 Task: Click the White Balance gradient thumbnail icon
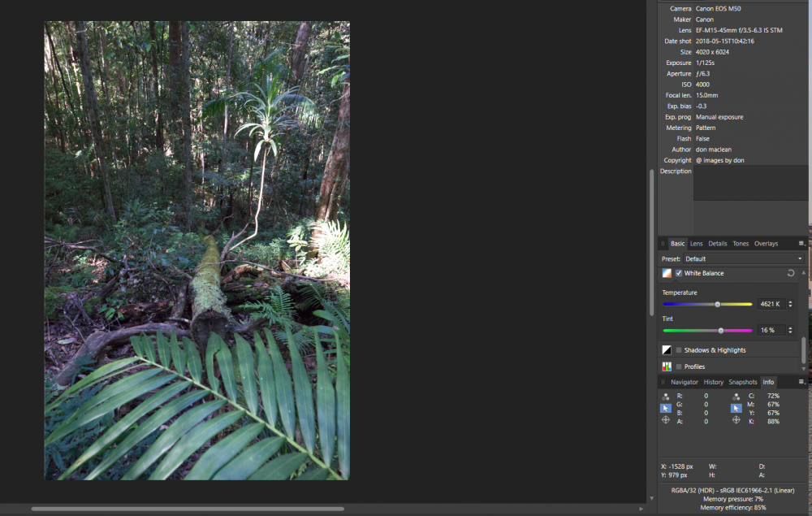666,273
